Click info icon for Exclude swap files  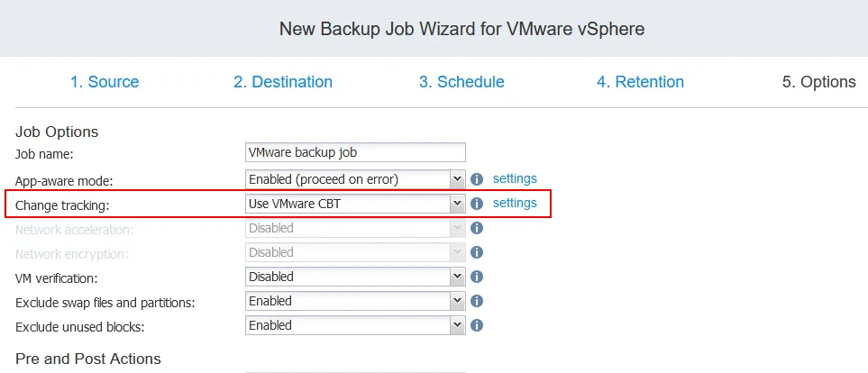[x=478, y=301]
